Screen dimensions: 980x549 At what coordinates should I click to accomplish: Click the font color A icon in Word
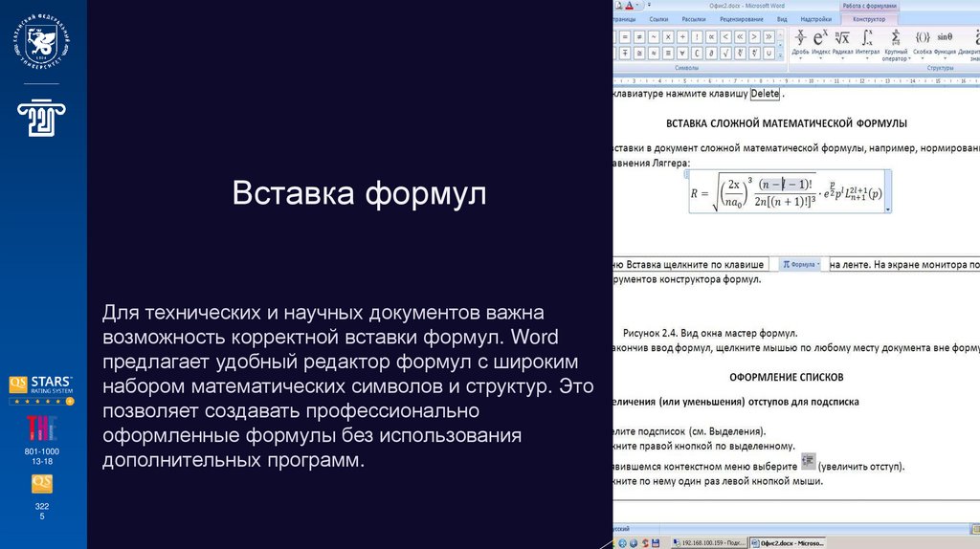click(630, 6)
